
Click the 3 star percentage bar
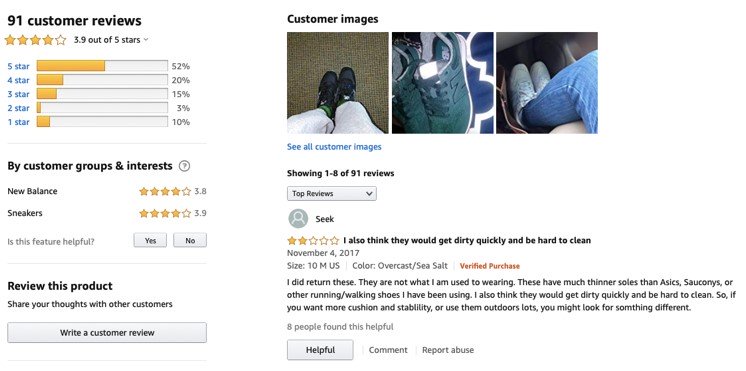(x=102, y=94)
